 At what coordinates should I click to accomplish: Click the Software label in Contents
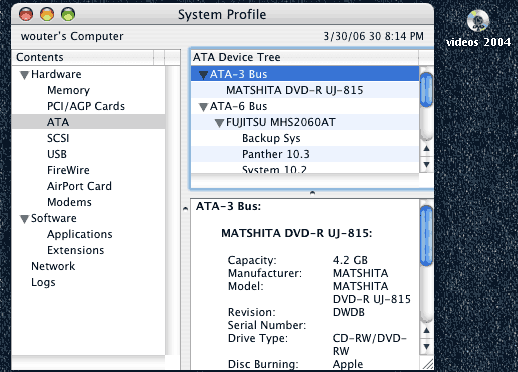click(54, 218)
